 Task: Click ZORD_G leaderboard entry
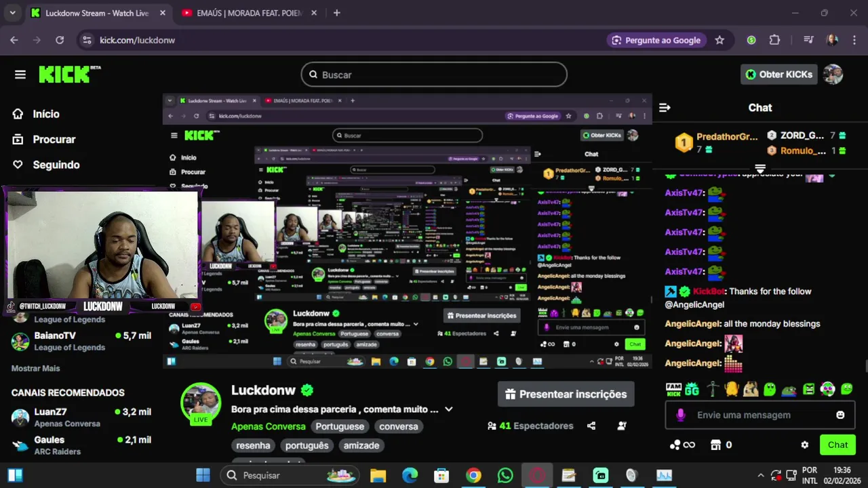[x=806, y=136]
